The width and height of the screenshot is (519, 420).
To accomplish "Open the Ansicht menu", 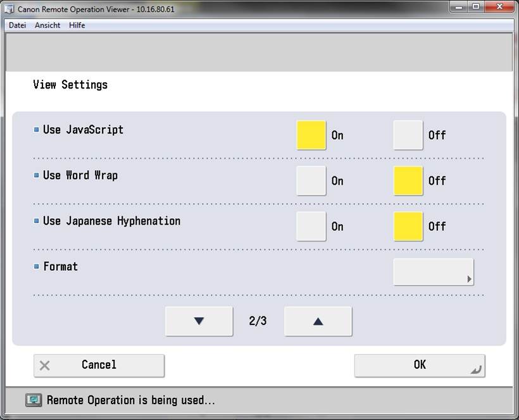I will [x=47, y=25].
